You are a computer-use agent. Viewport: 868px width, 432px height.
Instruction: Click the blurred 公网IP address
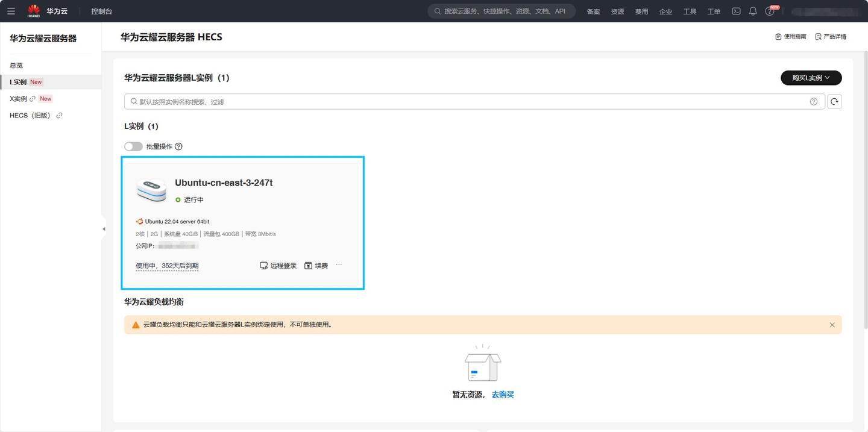(x=178, y=246)
